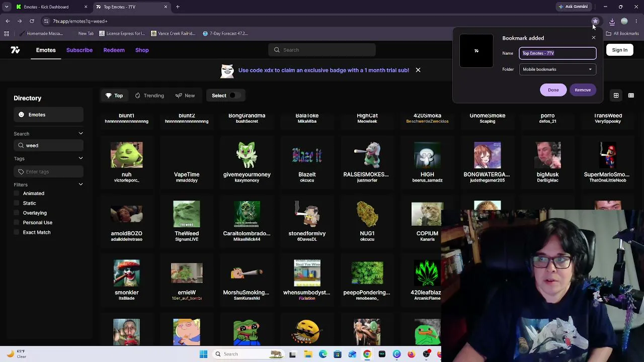Viewport: 644px width, 362px height.
Task: Check the Static filter checkbox
Action: 17,203
